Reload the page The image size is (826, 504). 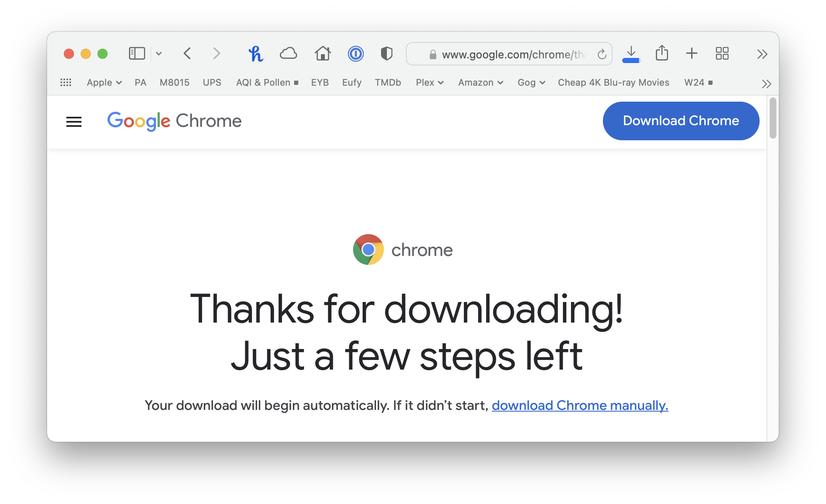pos(602,54)
